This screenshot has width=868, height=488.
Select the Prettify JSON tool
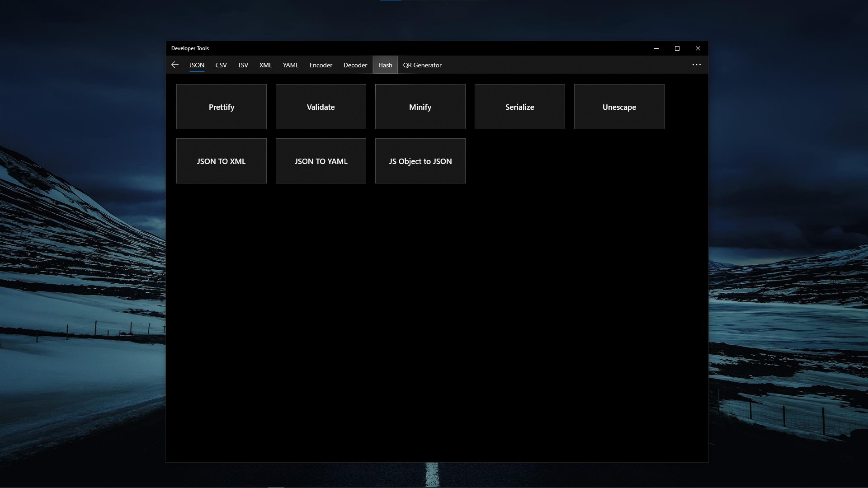coord(221,107)
